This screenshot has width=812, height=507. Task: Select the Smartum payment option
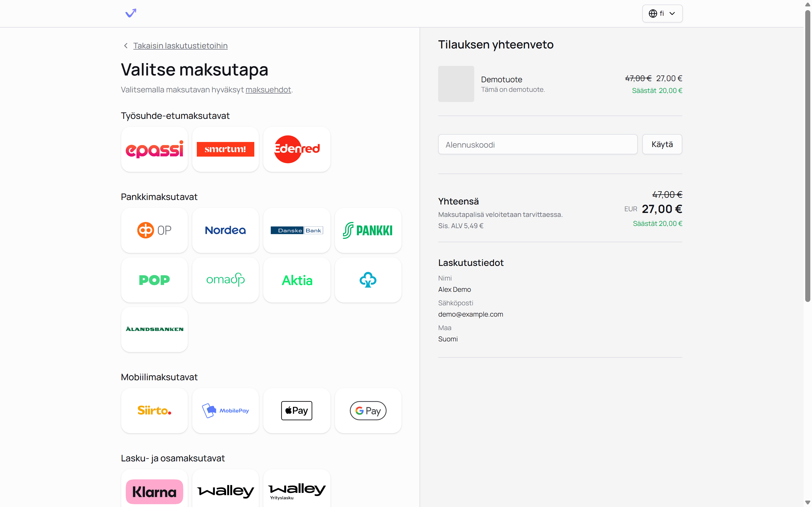click(x=226, y=149)
